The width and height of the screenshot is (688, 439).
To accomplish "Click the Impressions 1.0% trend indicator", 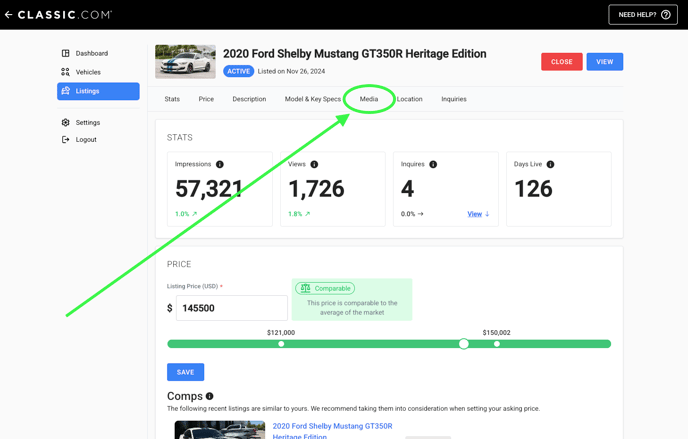I will coord(186,214).
